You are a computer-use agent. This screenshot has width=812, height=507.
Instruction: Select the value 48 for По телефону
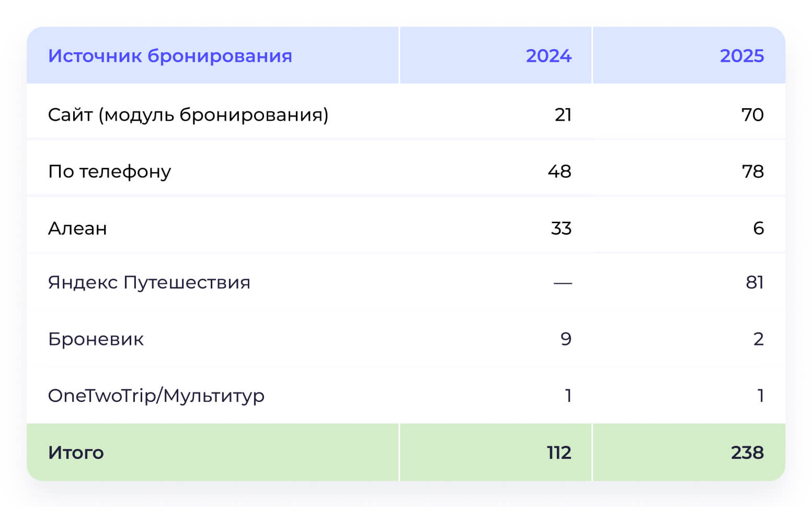point(559,171)
